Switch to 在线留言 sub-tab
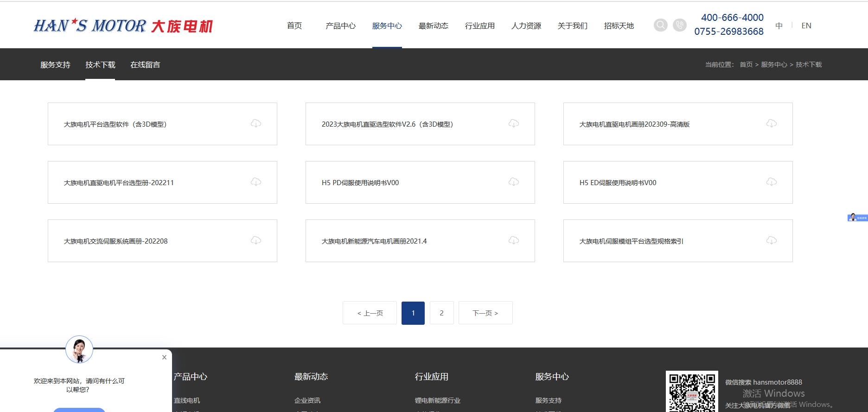The width and height of the screenshot is (868, 412). (x=145, y=64)
